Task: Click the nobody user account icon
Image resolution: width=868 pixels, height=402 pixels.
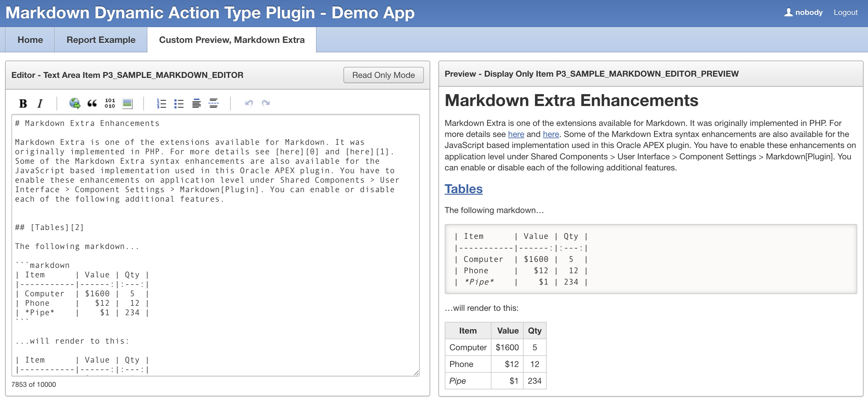Action: tap(788, 13)
